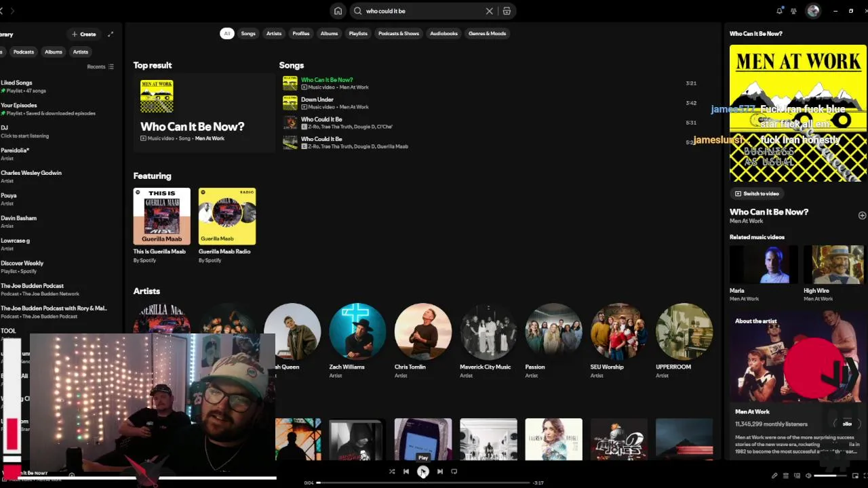Image resolution: width=868 pixels, height=488 pixels.
Task: Open the lyrics microphone icon
Action: [774, 476]
